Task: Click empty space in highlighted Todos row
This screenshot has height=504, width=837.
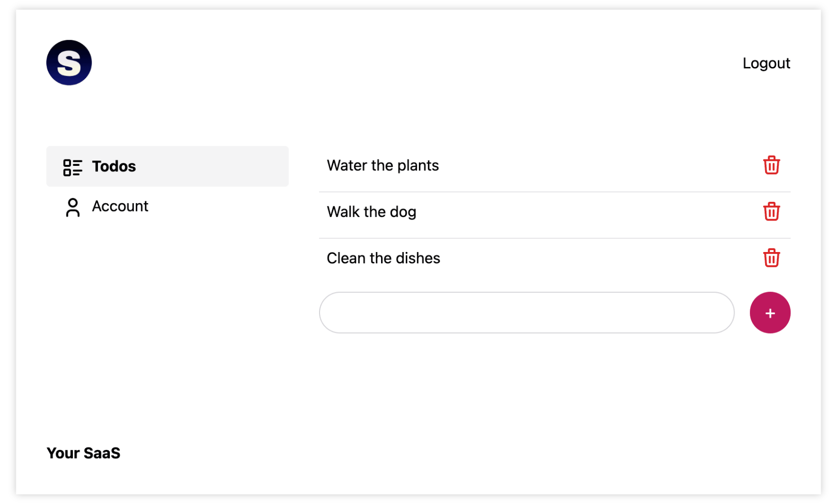Action: tap(212, 166)
